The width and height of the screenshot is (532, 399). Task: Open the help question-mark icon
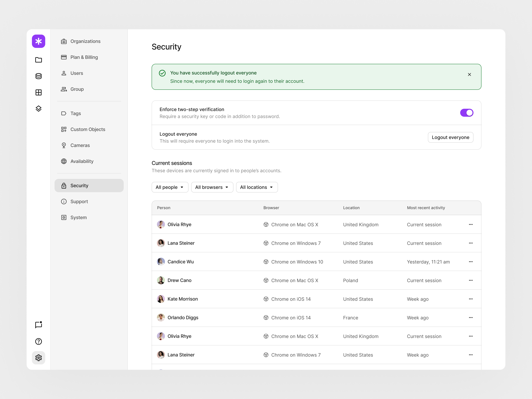(x=38, y=341)
